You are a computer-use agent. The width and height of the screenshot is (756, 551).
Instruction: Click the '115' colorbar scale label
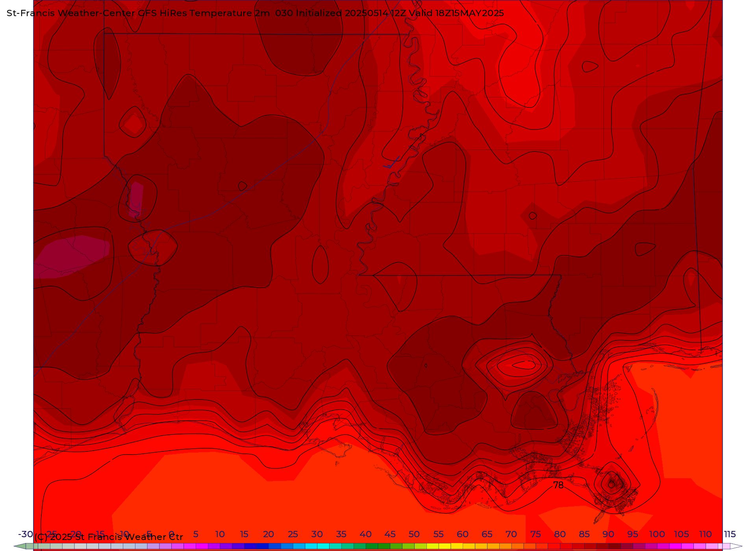pos(730,534)
